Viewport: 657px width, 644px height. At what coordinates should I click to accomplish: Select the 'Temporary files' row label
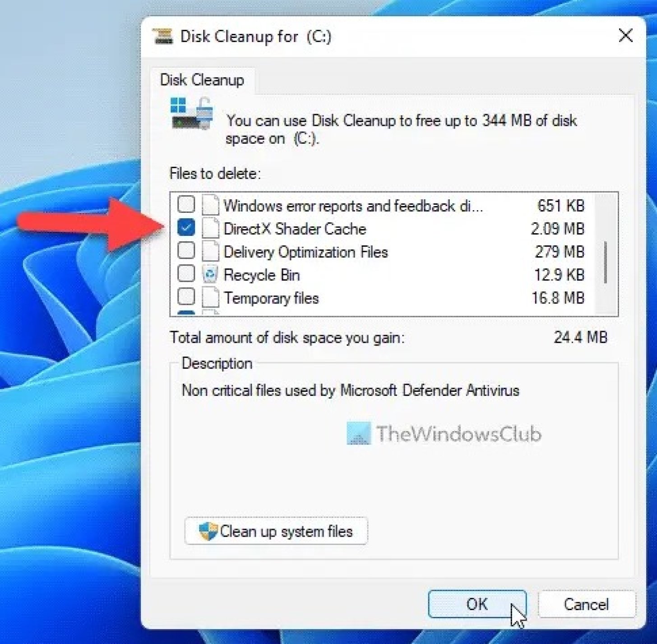pos(271,298)
